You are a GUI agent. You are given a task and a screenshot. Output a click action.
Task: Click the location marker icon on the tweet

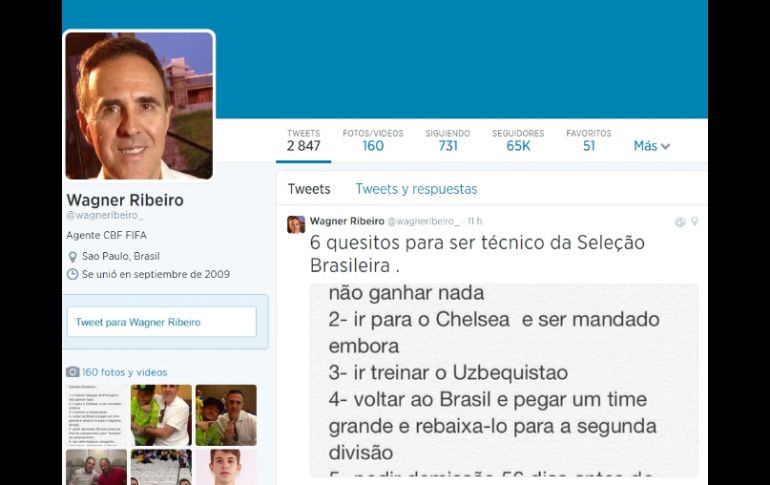[694, 221]
